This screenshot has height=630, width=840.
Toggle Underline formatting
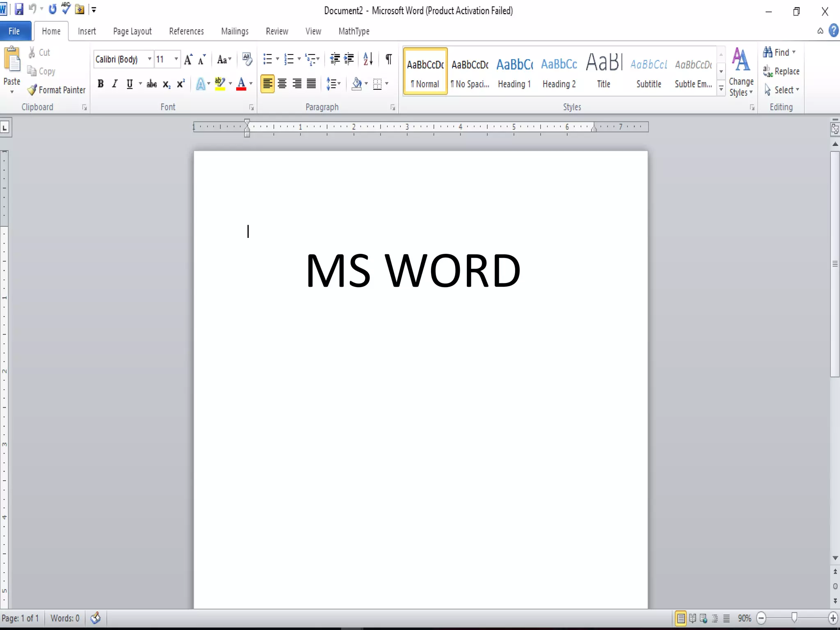pyautogui.click(x=130, y=84)
